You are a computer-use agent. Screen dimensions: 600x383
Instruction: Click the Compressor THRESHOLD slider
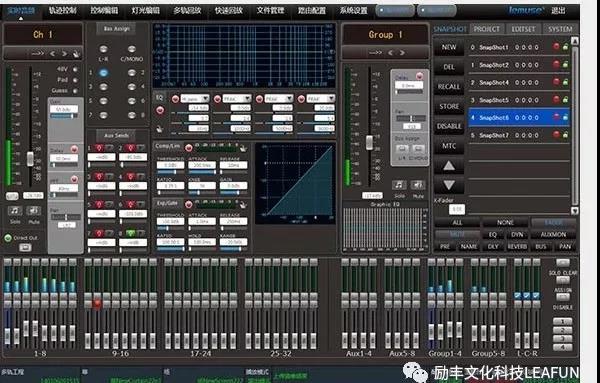tap(170, 172)
